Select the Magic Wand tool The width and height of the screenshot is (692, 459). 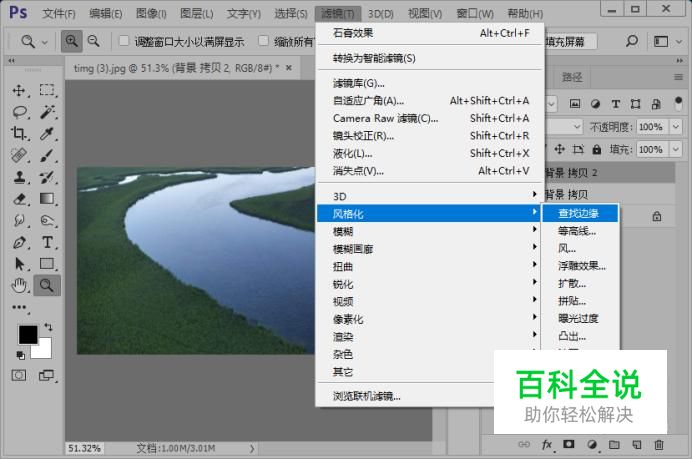(x=47, y=112)
